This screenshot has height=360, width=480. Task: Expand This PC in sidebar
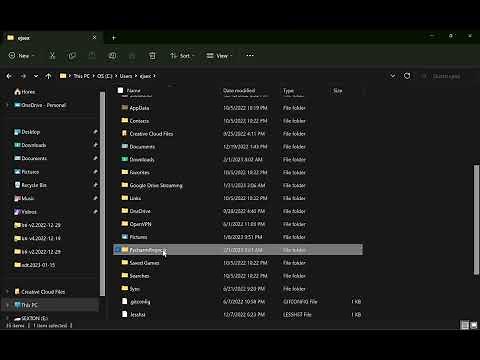(x=7, y=305)
